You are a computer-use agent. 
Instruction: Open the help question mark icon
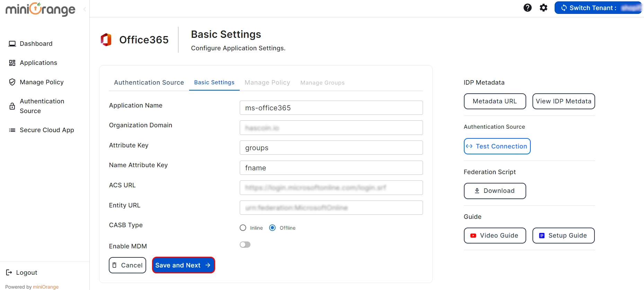click(527, 8)
